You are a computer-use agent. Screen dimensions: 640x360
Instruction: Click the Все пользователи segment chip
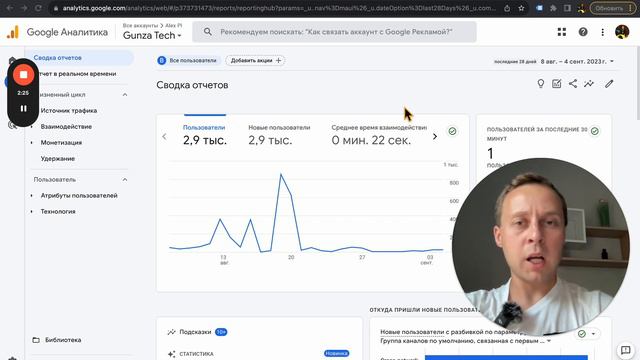click(188, 60)
